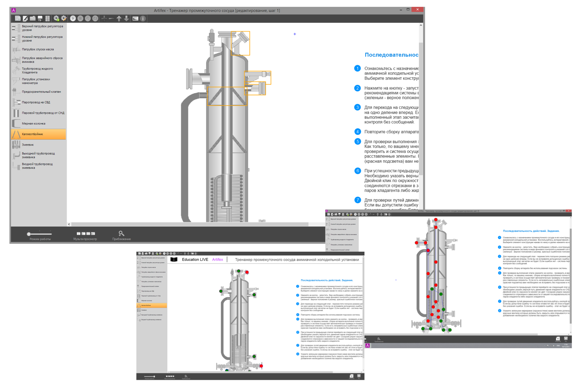Click the coil at the vessel bottom
588x385 pixels.
[227, 198]
